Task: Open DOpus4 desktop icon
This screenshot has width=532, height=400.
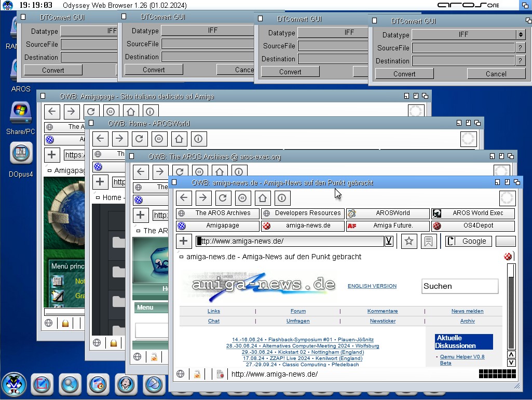Action: click(21, 153)
